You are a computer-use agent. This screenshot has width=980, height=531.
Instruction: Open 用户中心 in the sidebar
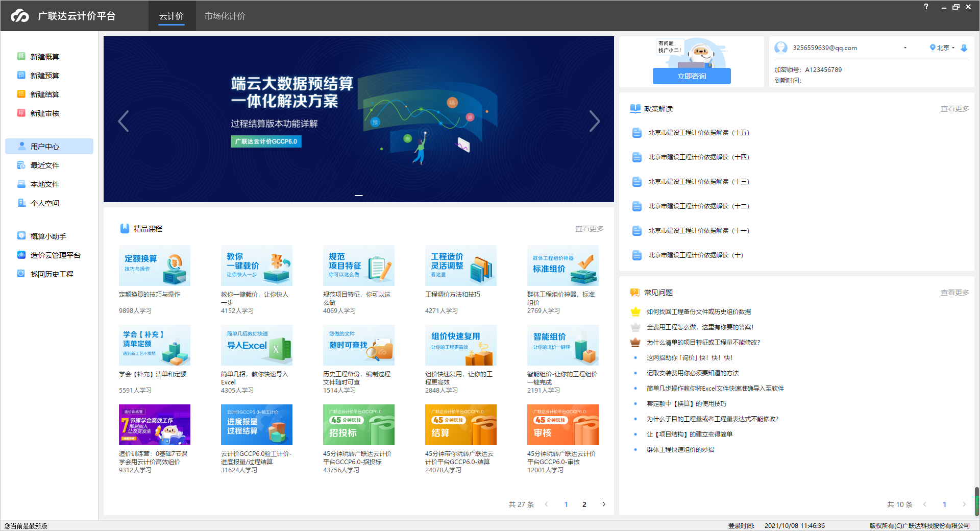point(49,146)
